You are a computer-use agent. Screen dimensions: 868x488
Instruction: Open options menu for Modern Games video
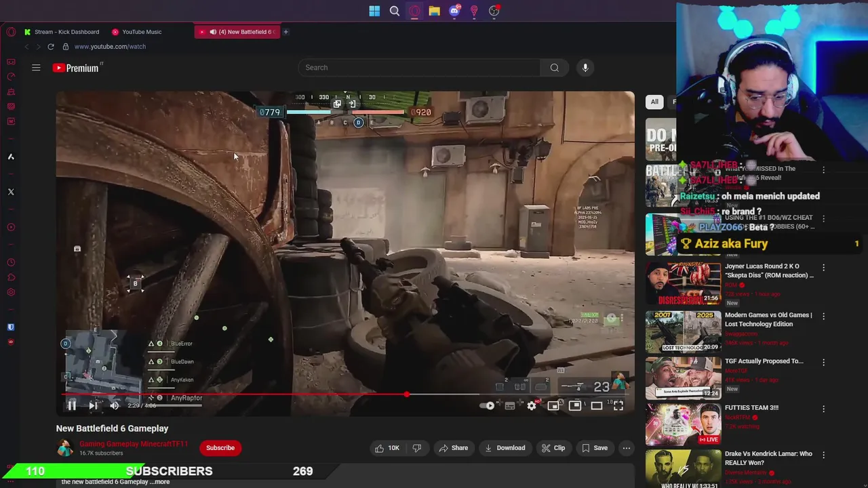[824, 316]
